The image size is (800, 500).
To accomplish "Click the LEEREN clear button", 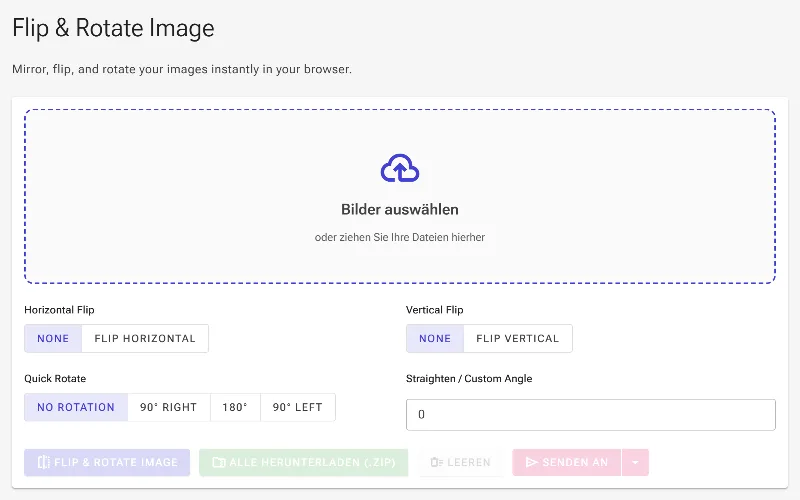I will click(461, 462).
